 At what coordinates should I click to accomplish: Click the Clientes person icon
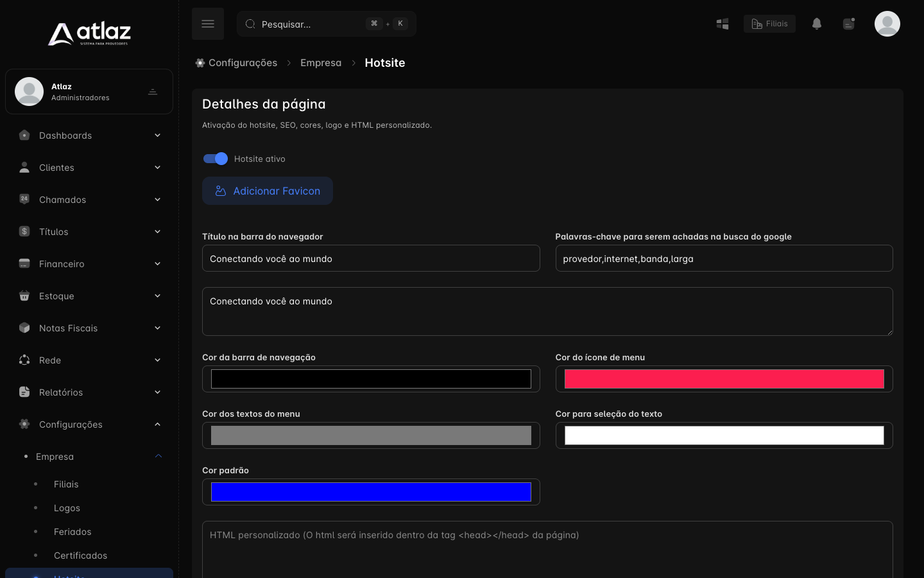click(x=24, y=167)
